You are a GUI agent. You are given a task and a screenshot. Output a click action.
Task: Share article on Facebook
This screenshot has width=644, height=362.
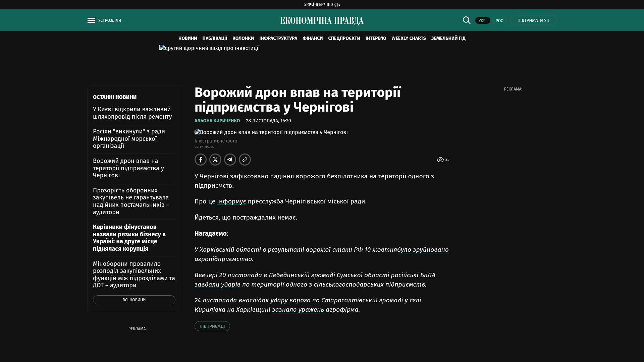click(x=201, y=160)
